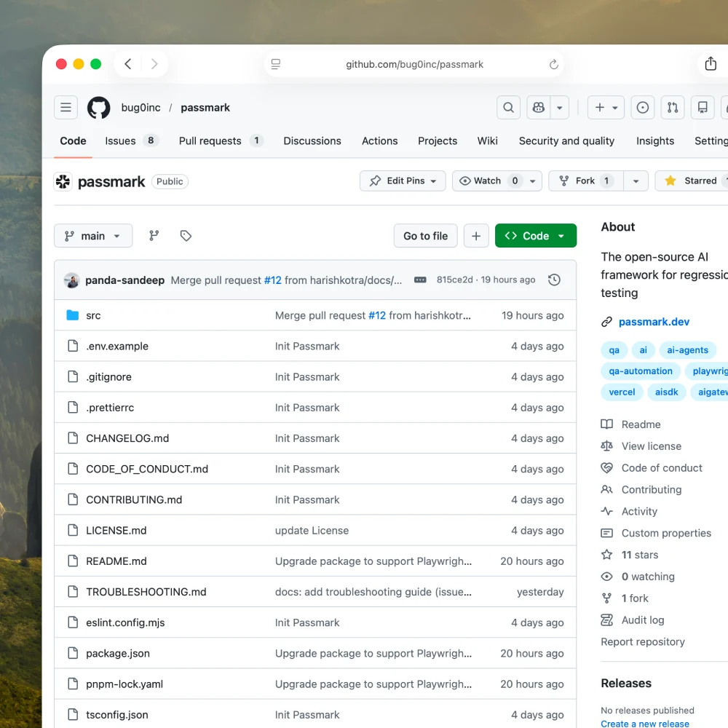Click Go to file button

pos(425,236)
